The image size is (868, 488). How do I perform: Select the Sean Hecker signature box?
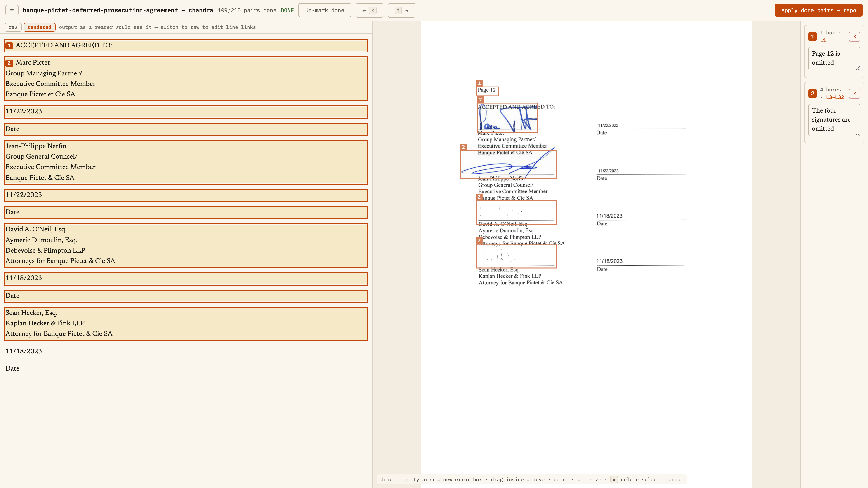tap(516, 256)
